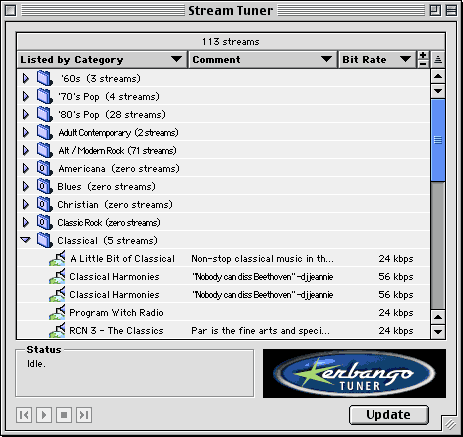Skip to the previous stream button
Viewport: 463px width, 437px height.
coord(24,415)
